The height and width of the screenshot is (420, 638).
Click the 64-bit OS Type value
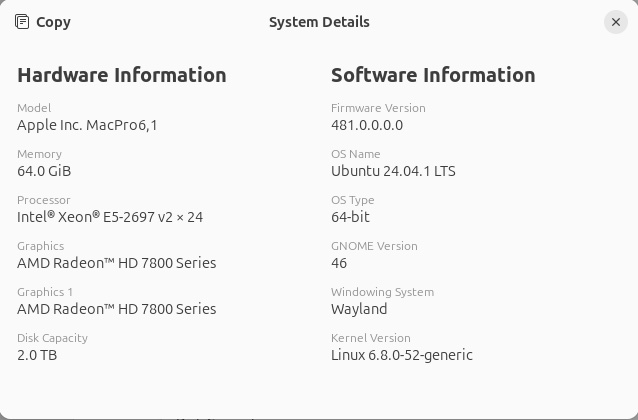349,217
